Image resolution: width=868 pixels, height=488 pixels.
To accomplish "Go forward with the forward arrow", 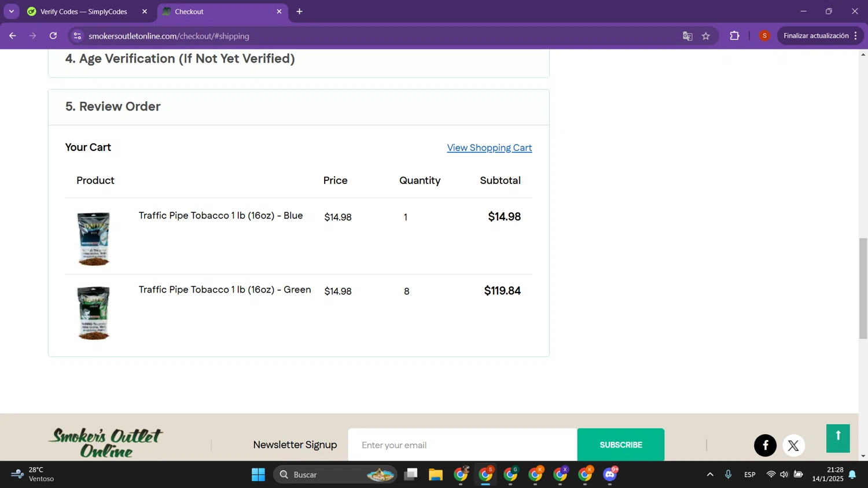I will click(32, 36).
